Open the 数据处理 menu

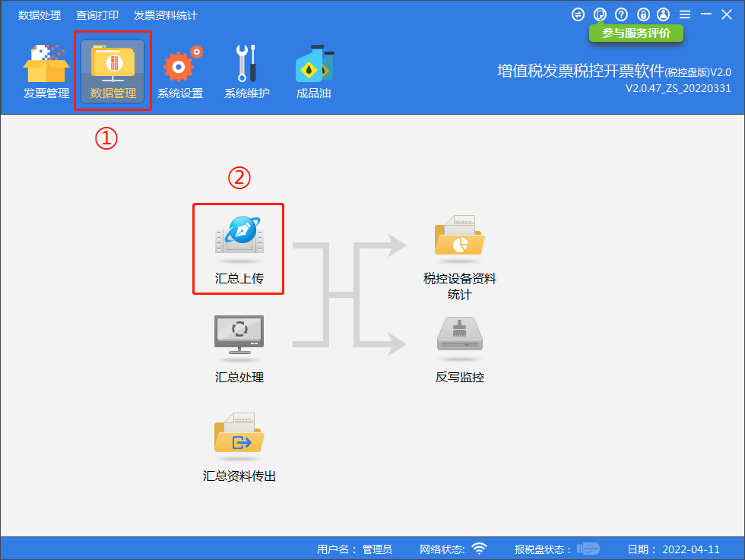40,15
